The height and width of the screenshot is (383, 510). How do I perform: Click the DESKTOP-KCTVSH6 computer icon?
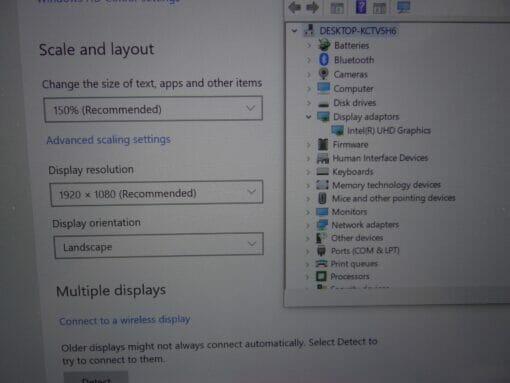click(x=309, y=30)
